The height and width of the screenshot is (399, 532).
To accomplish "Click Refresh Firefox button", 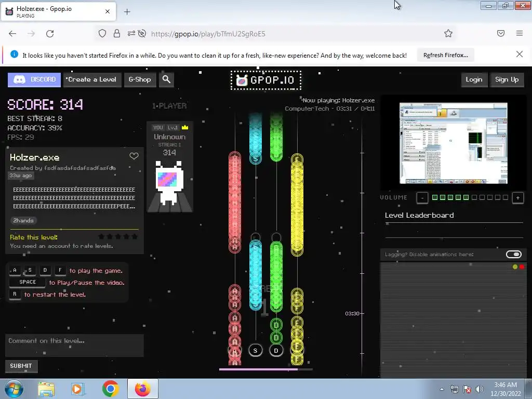I will [x=445, y=55].
